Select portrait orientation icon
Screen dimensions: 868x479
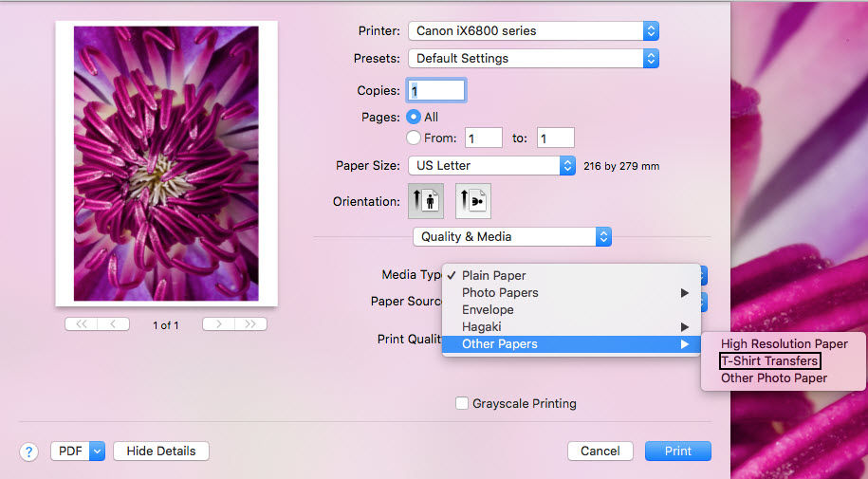click(426, 201)
